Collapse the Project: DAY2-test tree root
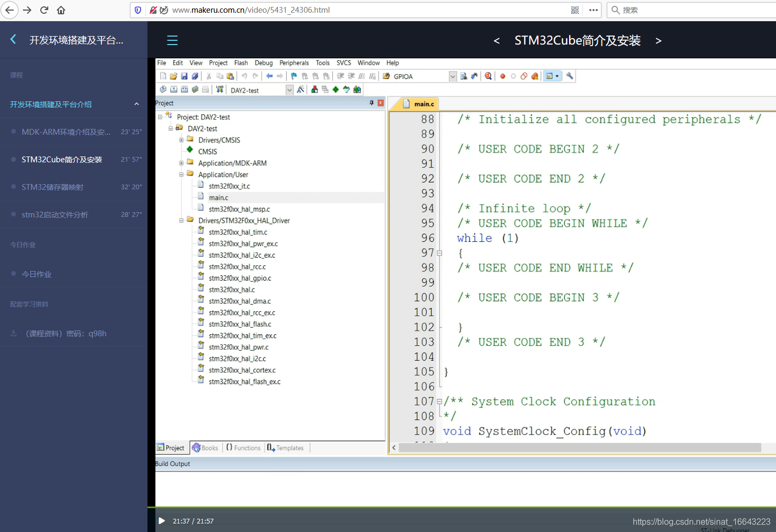 (160, 117)
